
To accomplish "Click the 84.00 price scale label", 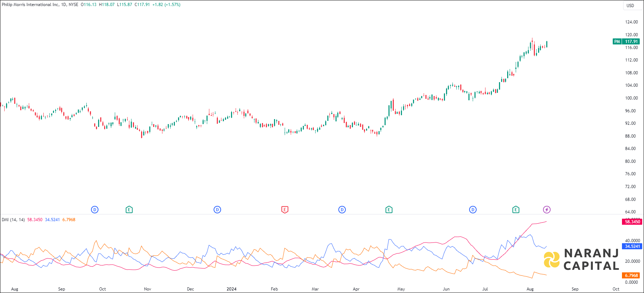I will click(x=630, y=149).
